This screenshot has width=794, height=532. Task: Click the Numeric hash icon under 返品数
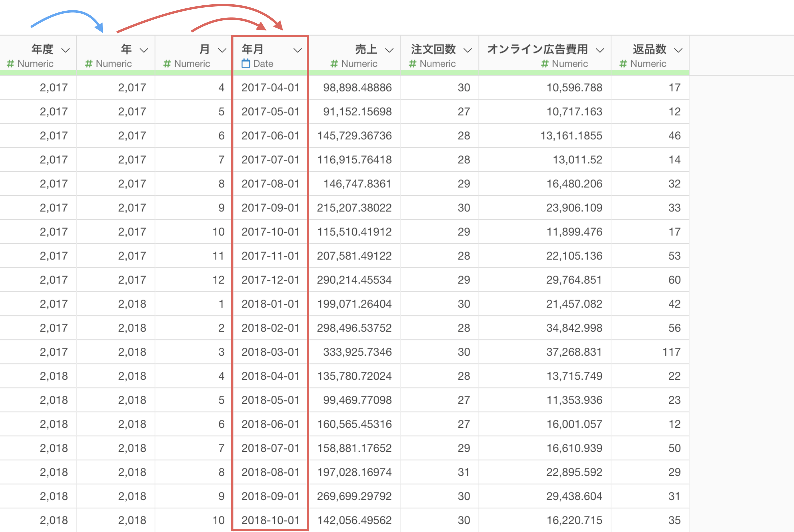623,63
